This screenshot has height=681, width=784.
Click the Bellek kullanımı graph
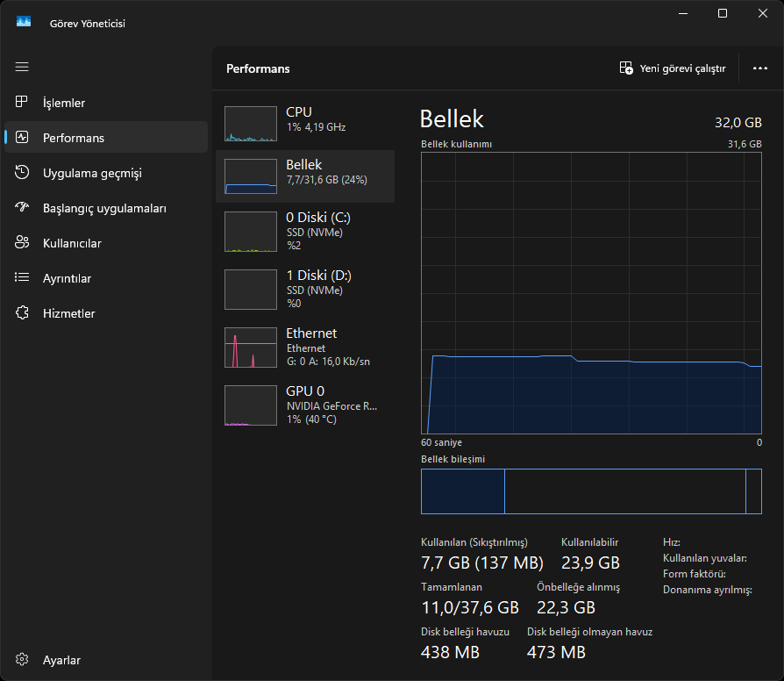tap(591, 293)
